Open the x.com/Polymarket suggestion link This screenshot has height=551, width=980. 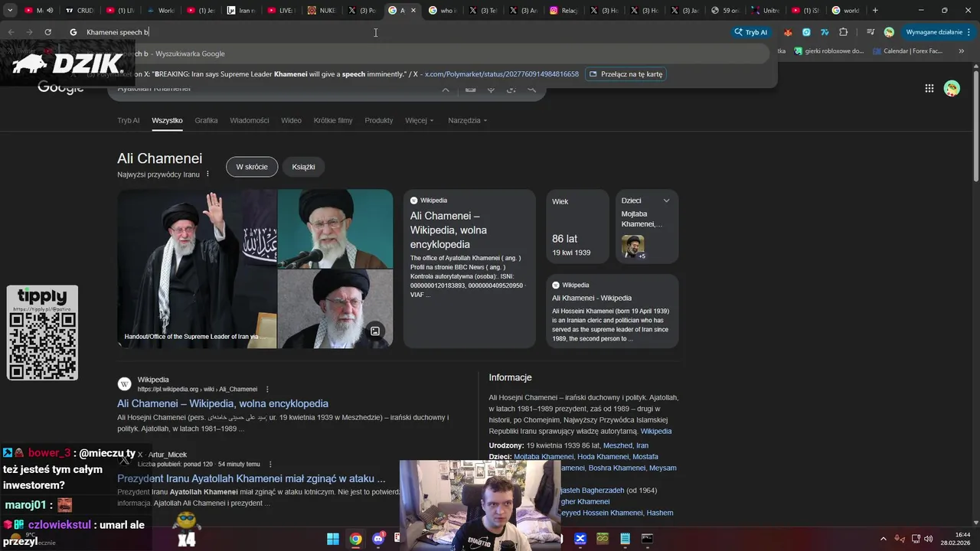[501, 74]
